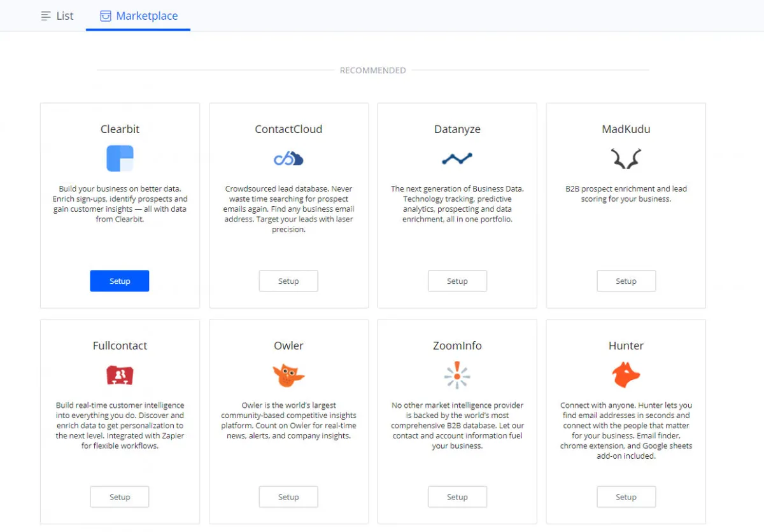764x532 pixels.
Task: Start MadKudu setup
Action: [x=626, y=281]
